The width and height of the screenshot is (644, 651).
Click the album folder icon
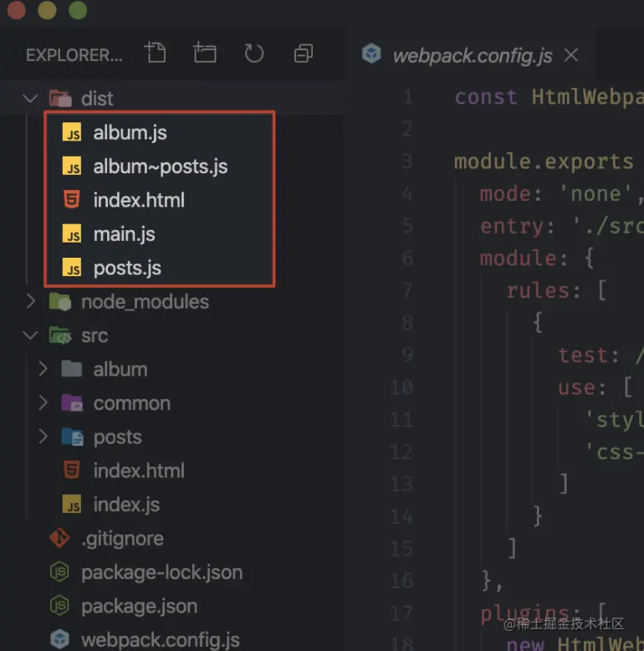[x=72, y=369]
